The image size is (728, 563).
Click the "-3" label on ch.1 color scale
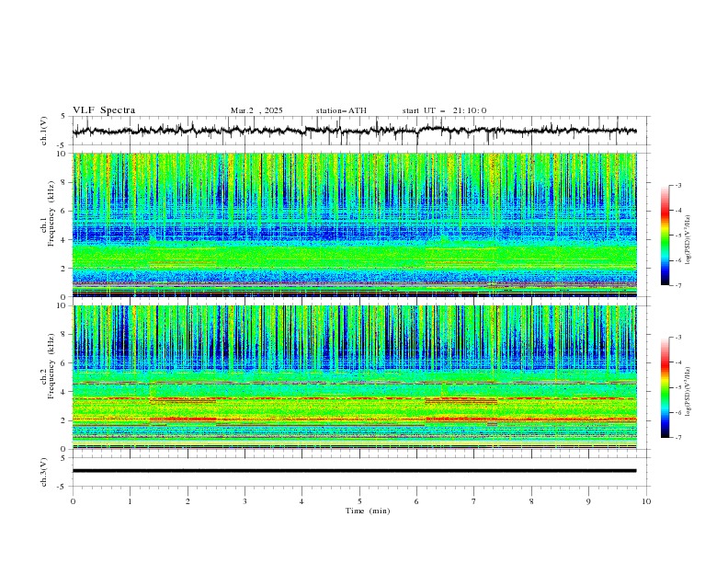(677, 185)
